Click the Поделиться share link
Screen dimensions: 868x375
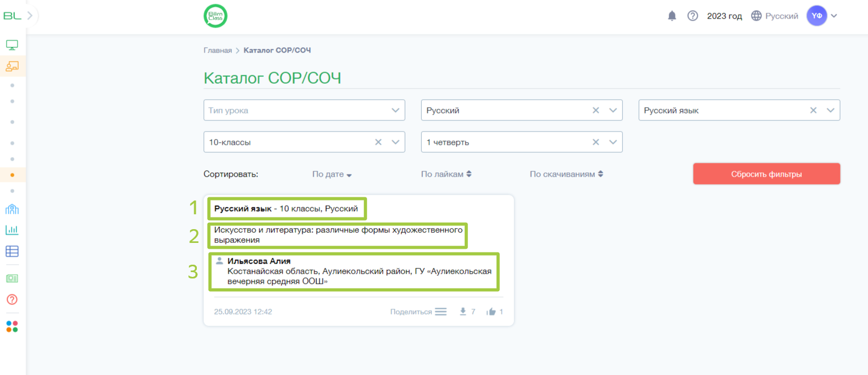click(x=411, y=312)
